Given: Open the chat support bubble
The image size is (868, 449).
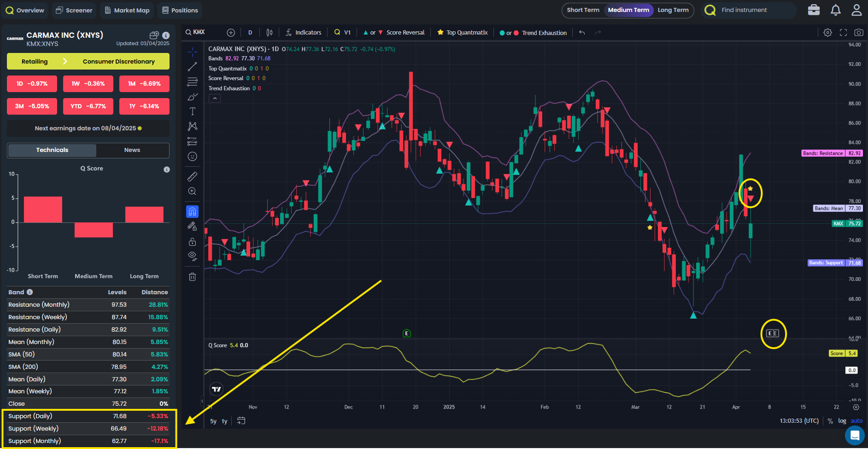Looking at the screenshot, I should point(855,435).
